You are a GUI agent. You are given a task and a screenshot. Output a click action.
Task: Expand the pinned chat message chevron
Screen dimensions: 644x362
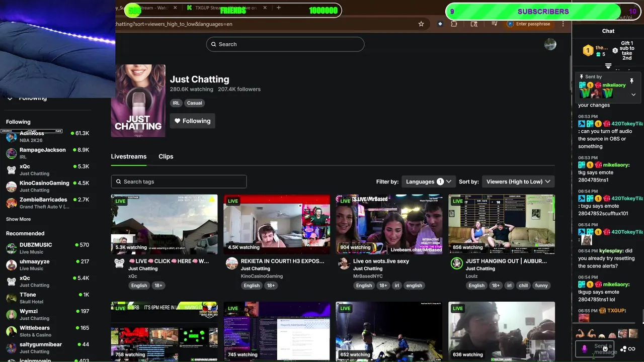pyautogui.click(x=633, y=95)
